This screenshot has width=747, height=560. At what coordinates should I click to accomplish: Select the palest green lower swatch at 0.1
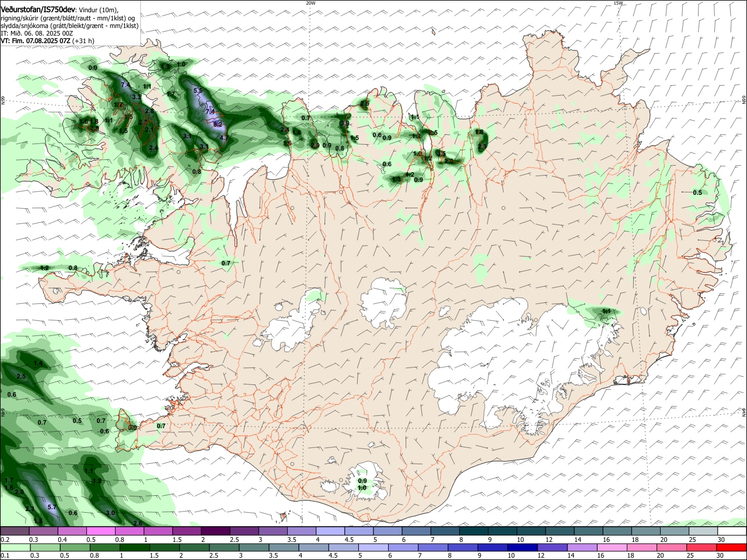15,547
